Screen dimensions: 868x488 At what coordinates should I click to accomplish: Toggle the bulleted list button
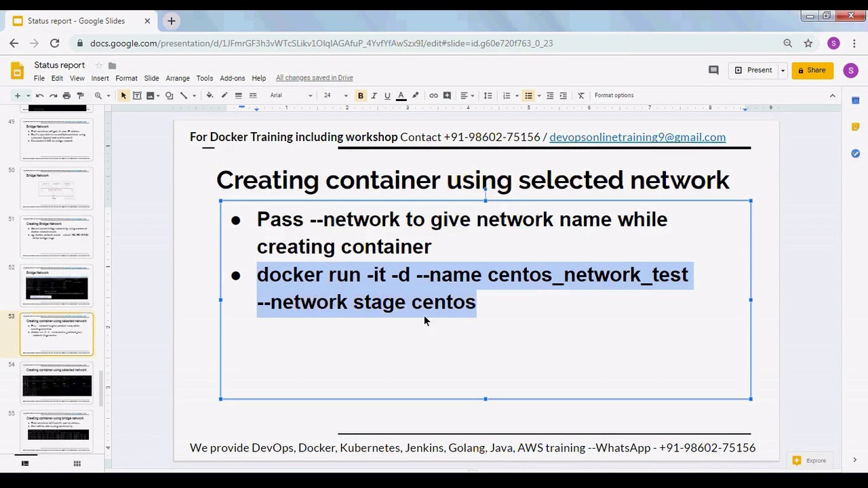tap(528, 96)
